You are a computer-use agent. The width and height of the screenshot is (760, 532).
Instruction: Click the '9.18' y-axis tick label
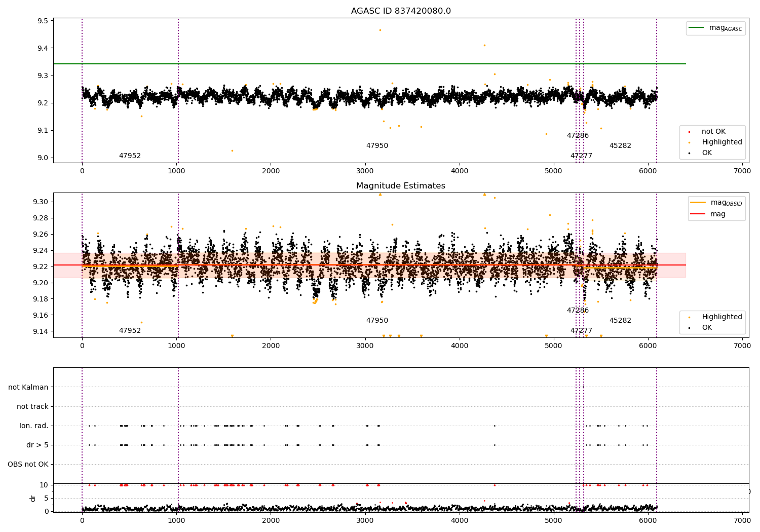coord(41,299)
